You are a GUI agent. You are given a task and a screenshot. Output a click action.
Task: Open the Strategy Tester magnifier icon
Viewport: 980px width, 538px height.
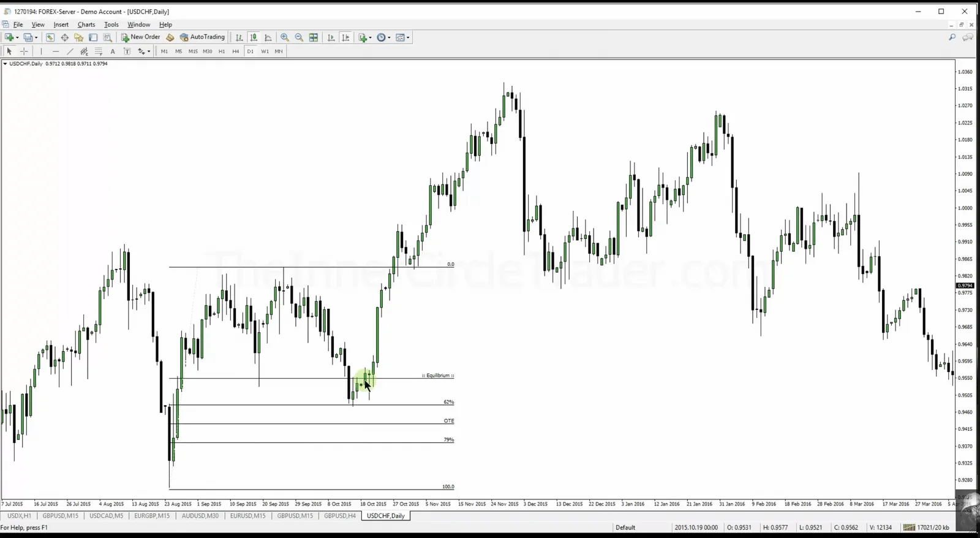click(108, 37)
